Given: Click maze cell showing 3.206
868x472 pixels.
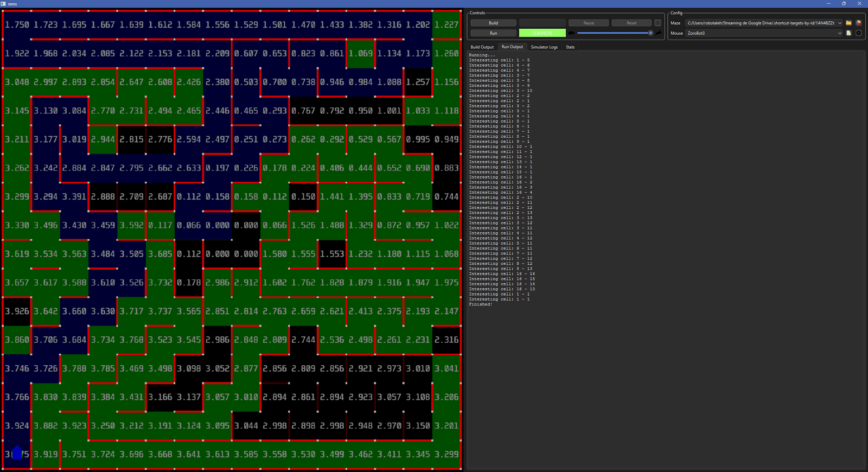Looking at the screenshot, I should tap(446, 397).
